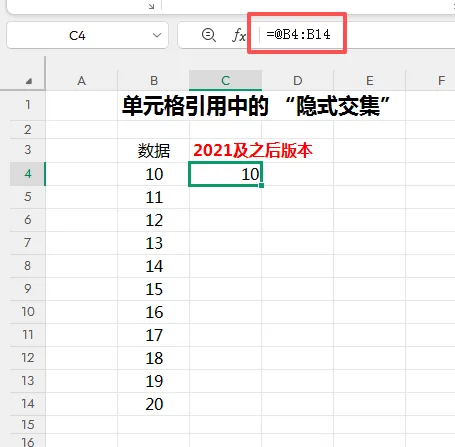Click cell B9 containing 15
455x447 pixels.
click(154, 289)
